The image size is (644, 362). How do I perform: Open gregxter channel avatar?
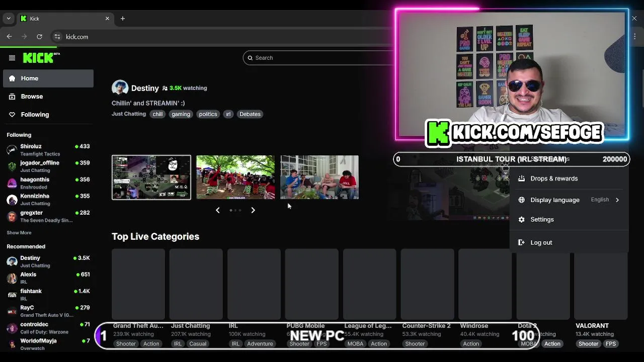(x=12, y=216)
